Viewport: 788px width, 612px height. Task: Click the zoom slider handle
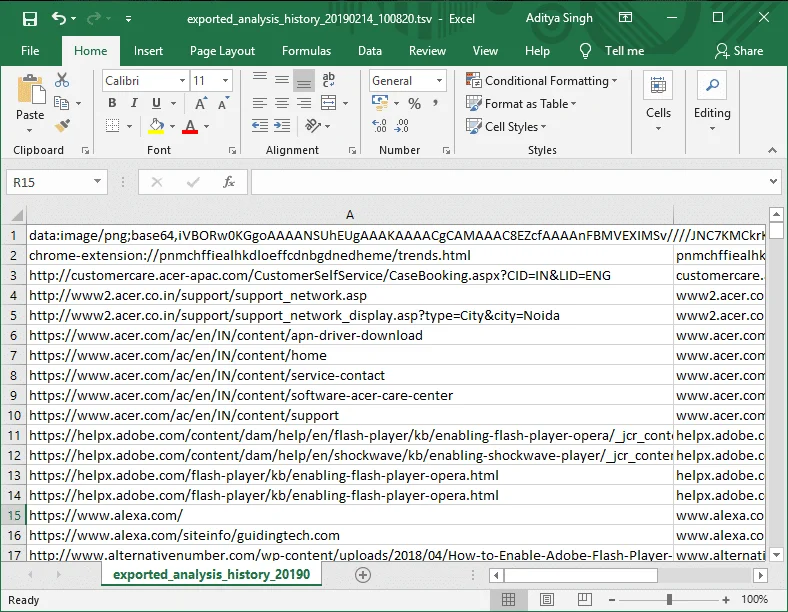pyautogui.click(x=669, y=599)
